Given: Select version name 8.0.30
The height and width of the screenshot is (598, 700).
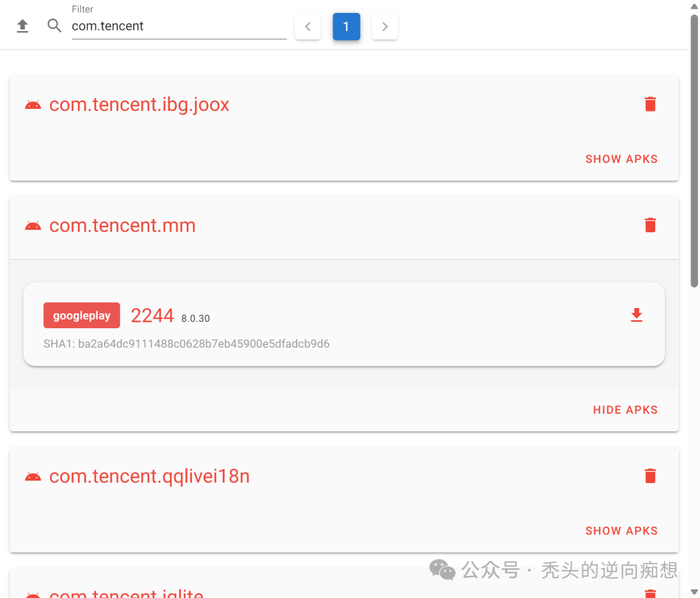Looking at the screenshot, I should coord(196,318).
